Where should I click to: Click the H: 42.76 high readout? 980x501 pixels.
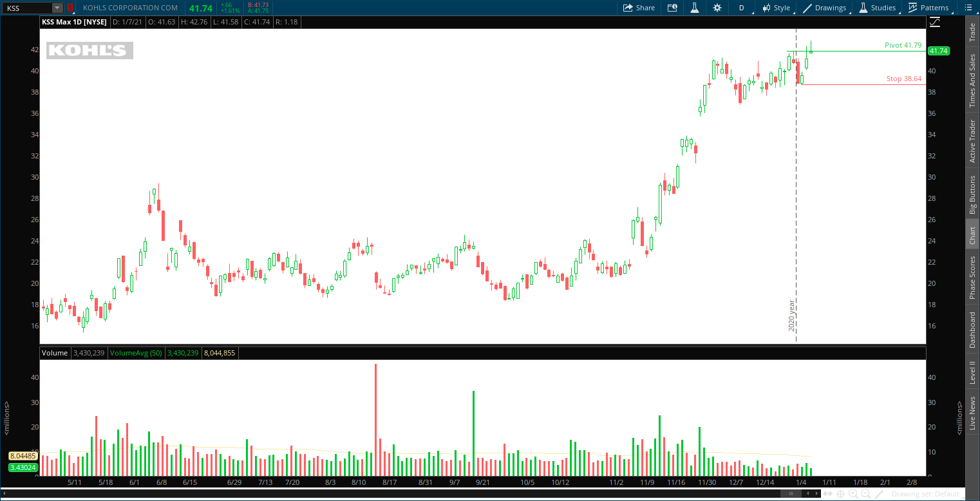194,22
